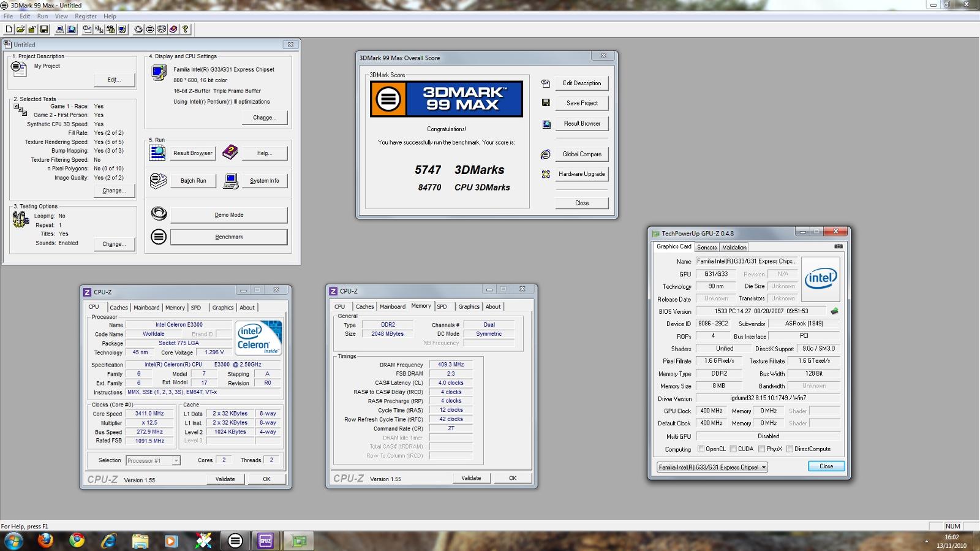Click the Display and CPU Settings toolbar icon
980x551 pixels.
point(123,29)
